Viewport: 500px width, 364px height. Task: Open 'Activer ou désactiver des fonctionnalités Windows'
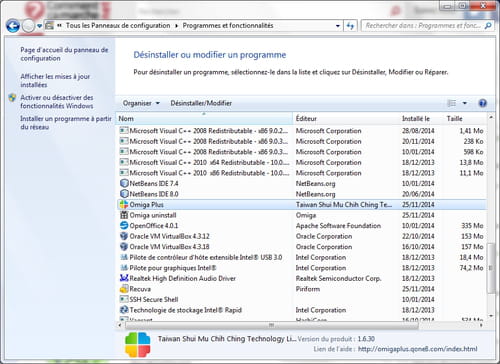pyautogui.click(x=57, y=102)
